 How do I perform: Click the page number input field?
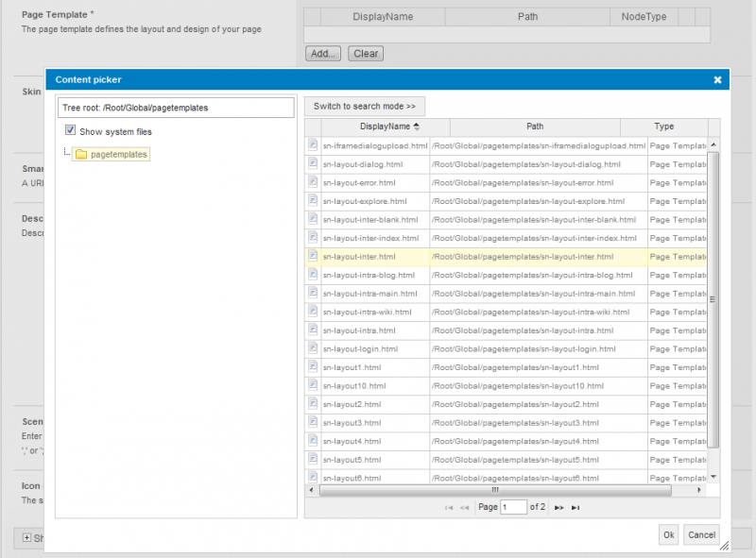tap(513, 507)
